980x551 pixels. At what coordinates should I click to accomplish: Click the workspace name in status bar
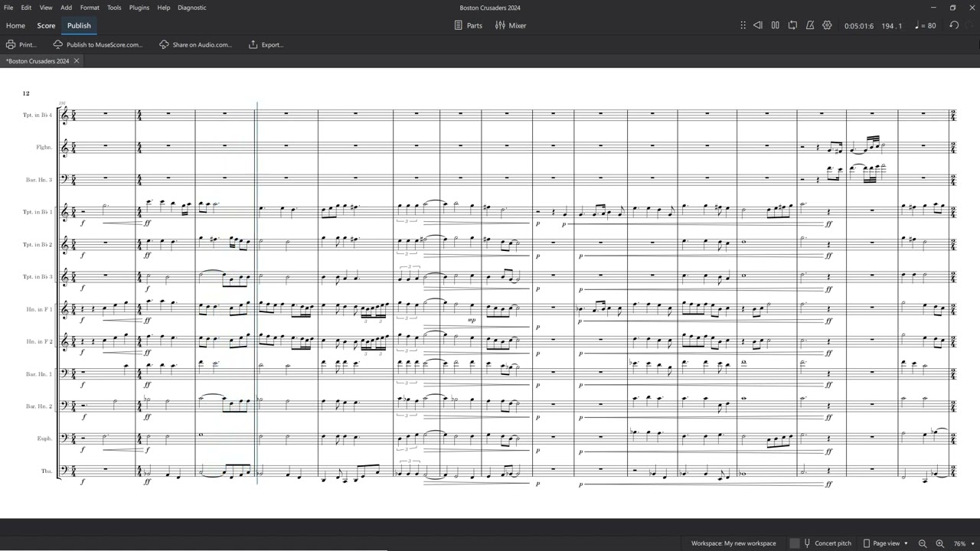point(733,543)
